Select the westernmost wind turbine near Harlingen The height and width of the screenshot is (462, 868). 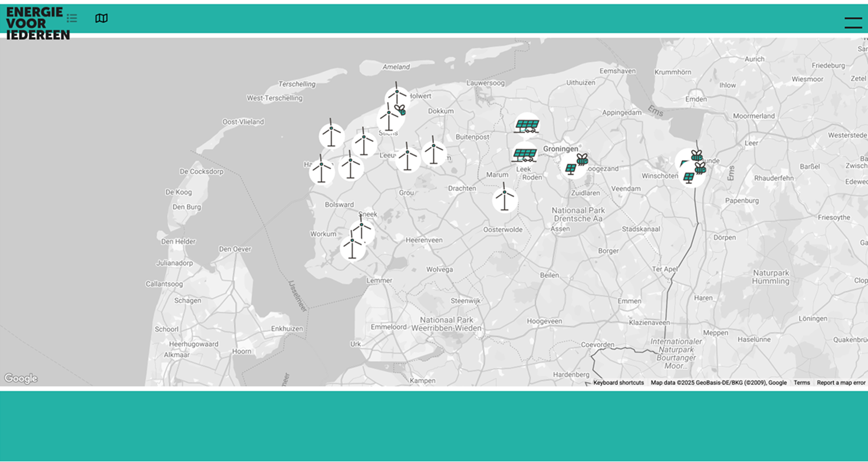point(322,171)
